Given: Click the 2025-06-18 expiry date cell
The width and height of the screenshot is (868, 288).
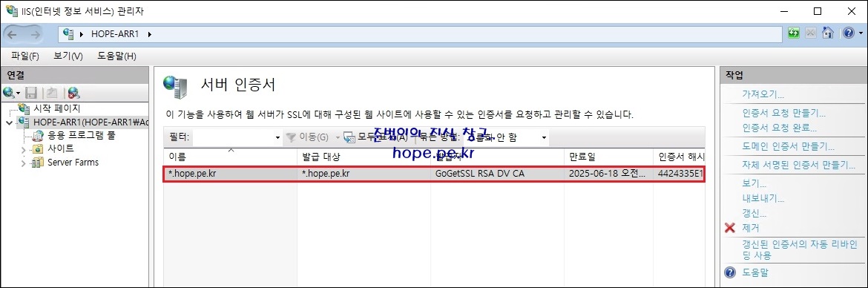Looking at the screenshot, I should tap(608, 174).
